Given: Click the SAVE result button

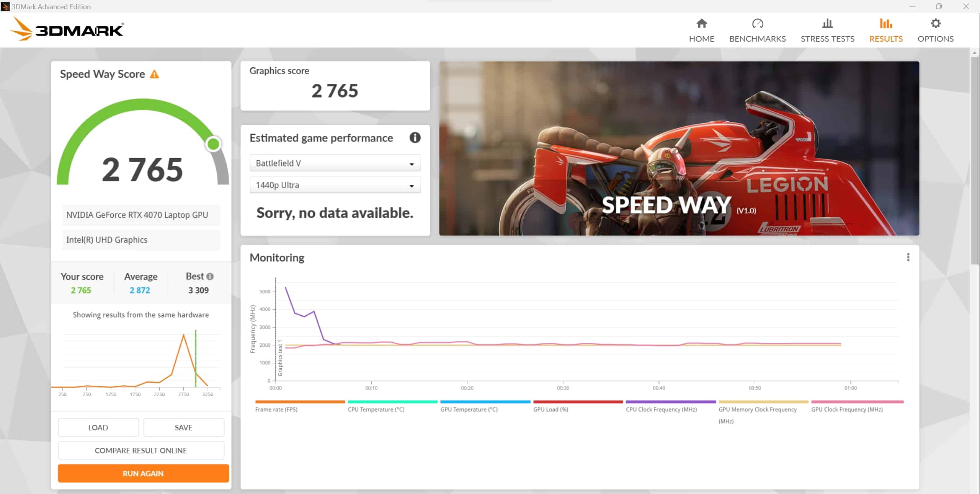Looking at the screenshot, I should (x=183, y=427).
